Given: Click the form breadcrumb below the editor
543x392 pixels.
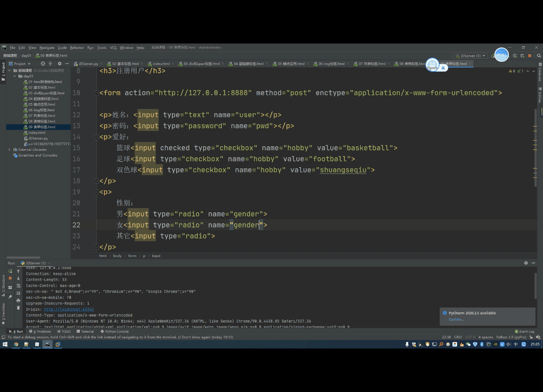Looking at the screenshot, I should (x=132, y=256).
